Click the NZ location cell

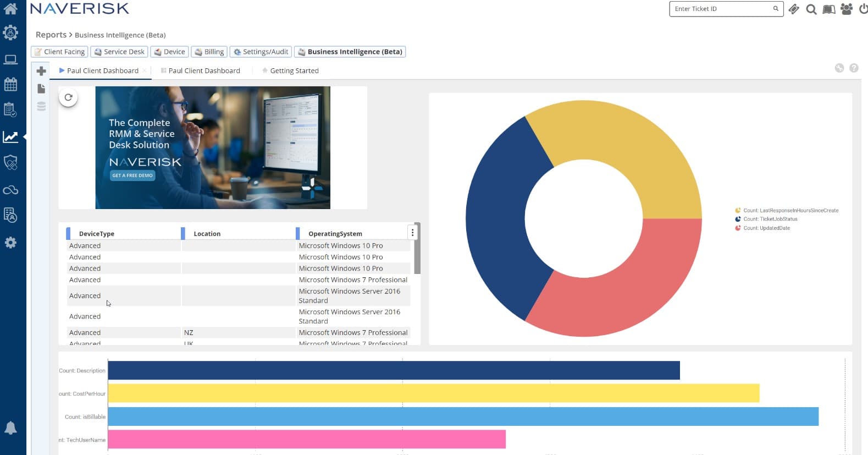coord(238,332)
